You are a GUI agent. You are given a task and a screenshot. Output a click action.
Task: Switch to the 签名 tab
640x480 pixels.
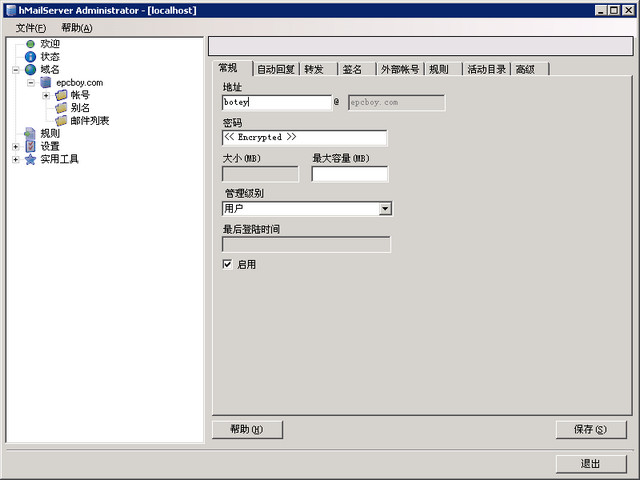click(x=357, y=69)
